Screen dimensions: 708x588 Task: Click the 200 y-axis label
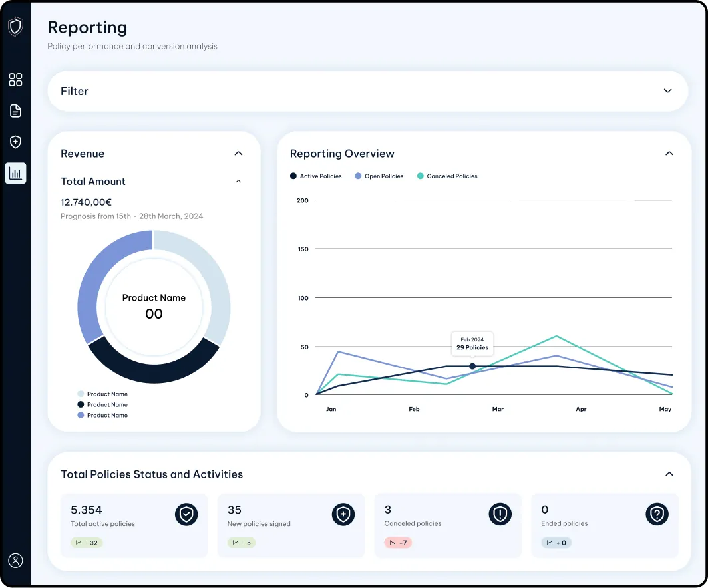coord(303,200)
